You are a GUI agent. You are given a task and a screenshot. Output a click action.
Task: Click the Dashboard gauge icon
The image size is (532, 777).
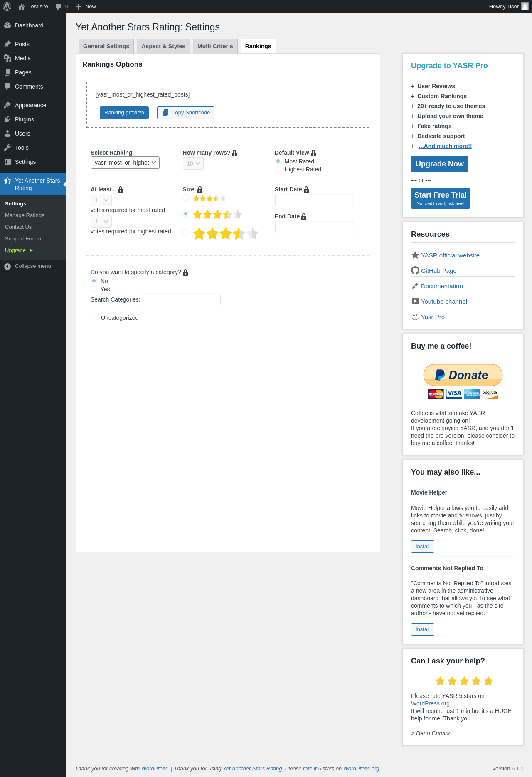point(7,25)
